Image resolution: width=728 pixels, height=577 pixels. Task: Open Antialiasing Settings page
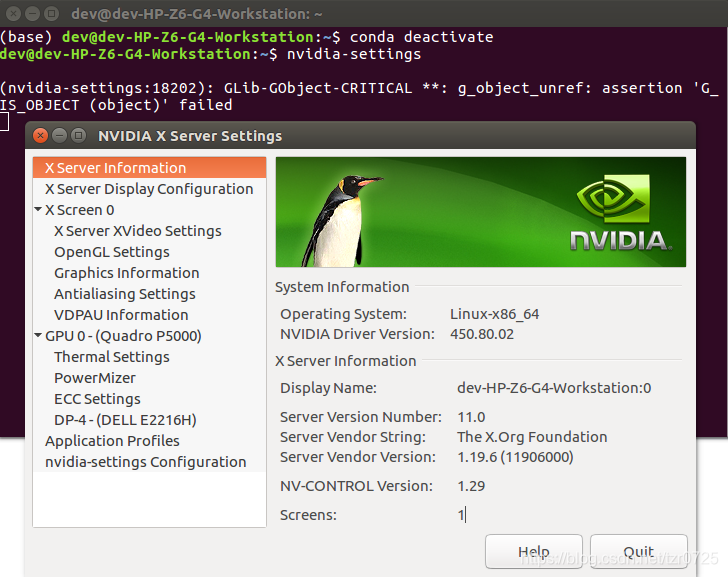[x=124, y=294]
